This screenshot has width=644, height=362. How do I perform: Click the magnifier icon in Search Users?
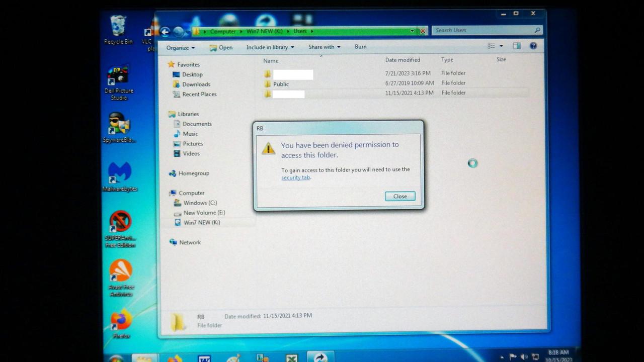click(x=537, y=30)
